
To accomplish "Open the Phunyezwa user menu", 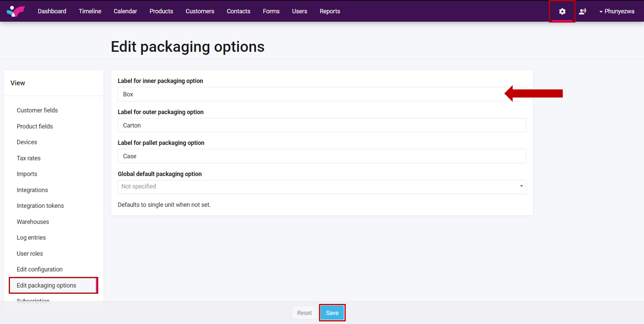I will tap(617, 12).
